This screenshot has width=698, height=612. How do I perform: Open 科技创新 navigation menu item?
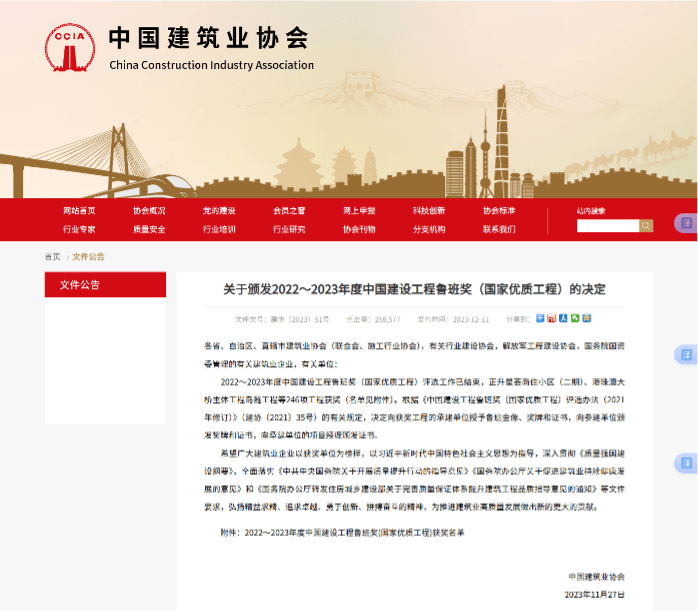click(x=429, y=211)
